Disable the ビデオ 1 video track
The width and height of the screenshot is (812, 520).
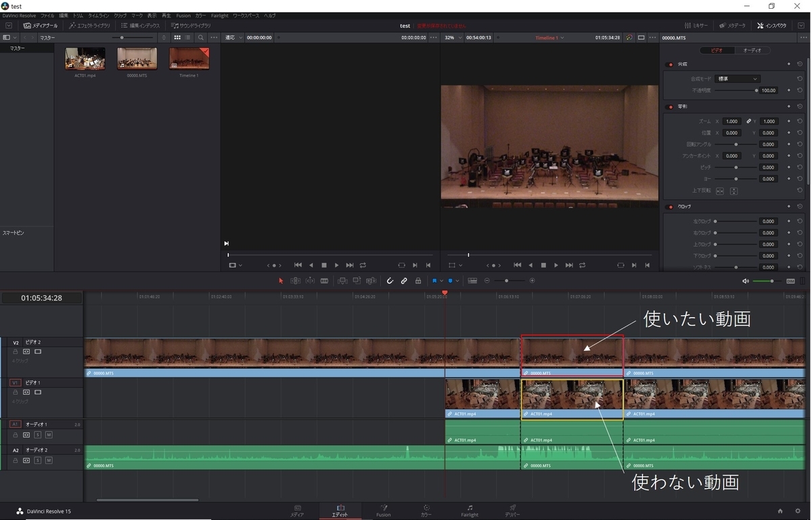click(x=38, y=392)
